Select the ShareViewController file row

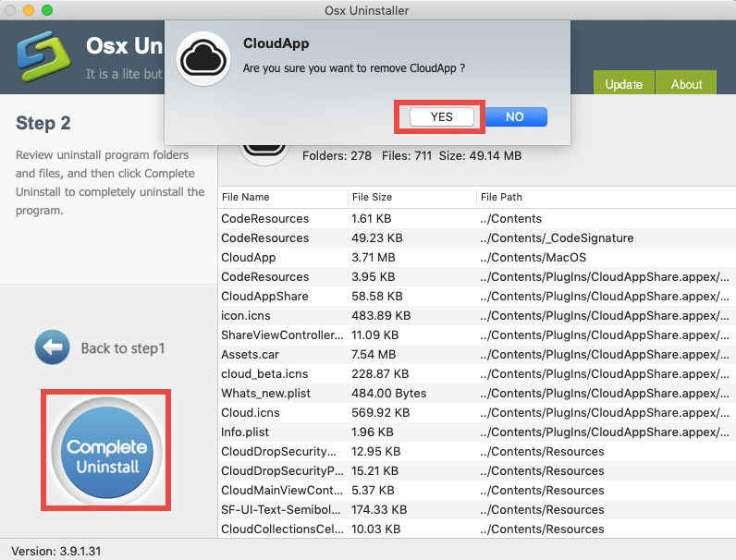pyautogui.click(x=477, y=335)
